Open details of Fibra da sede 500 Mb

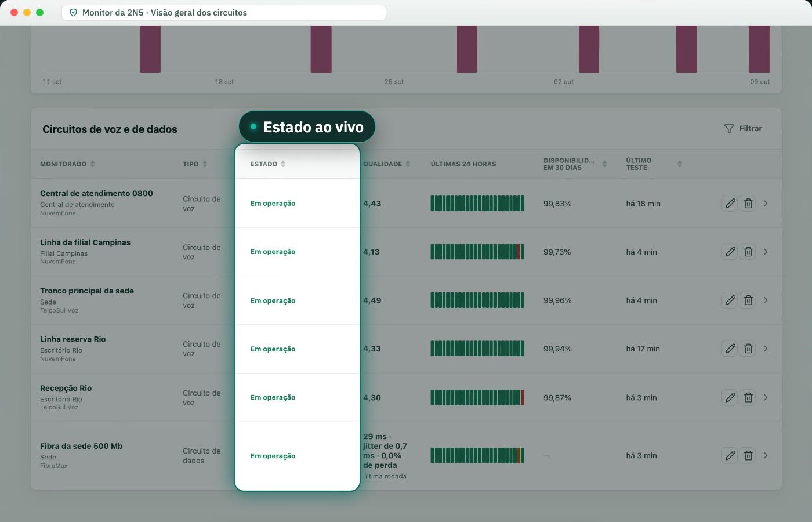coord(766,455)
